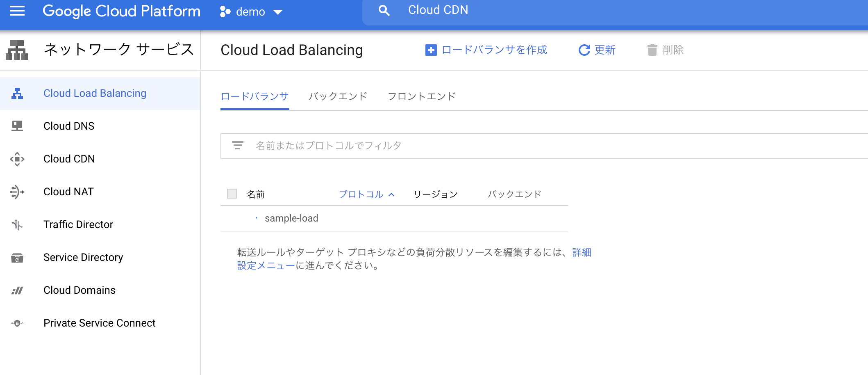
Task: Click the Service Directory sidebar icon
Action: [x=17, y=257]
